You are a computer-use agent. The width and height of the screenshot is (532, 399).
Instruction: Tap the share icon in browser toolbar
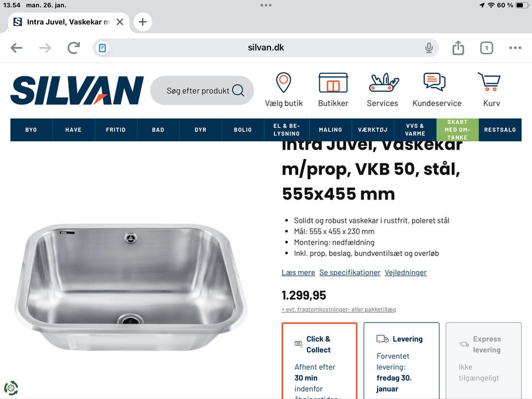point(458,48)
